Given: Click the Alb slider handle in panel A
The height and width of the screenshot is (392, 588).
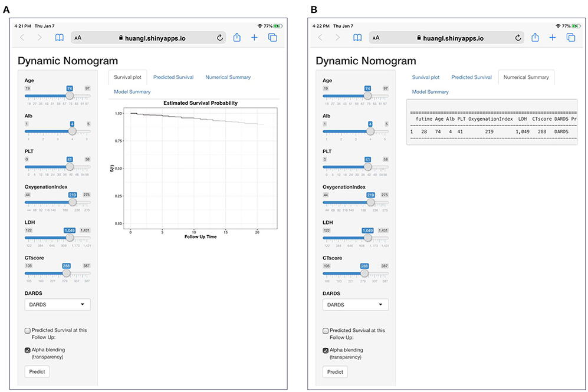Looking at the screenshot, I should coord(73,131).
